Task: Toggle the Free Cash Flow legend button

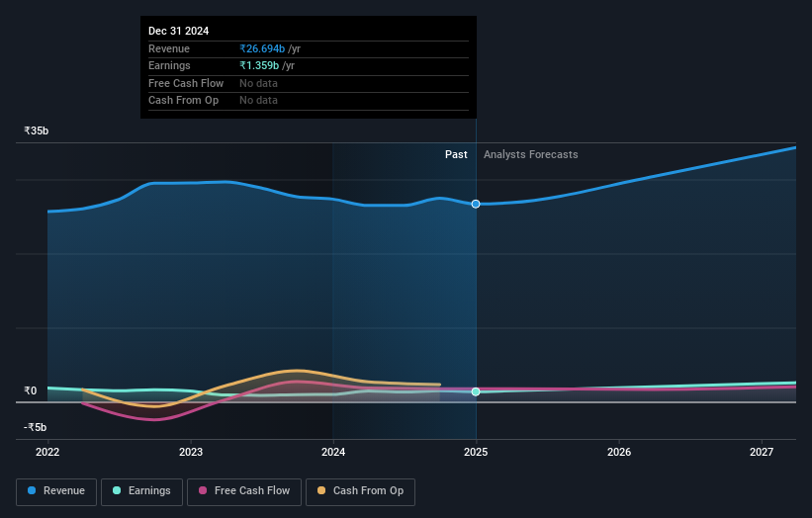Action: tap(244, 491)
